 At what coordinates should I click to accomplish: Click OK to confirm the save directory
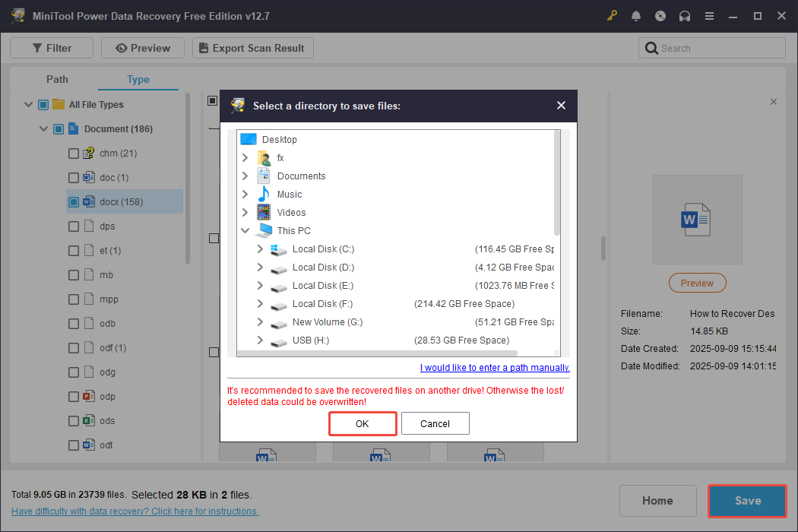coord(363,423)
